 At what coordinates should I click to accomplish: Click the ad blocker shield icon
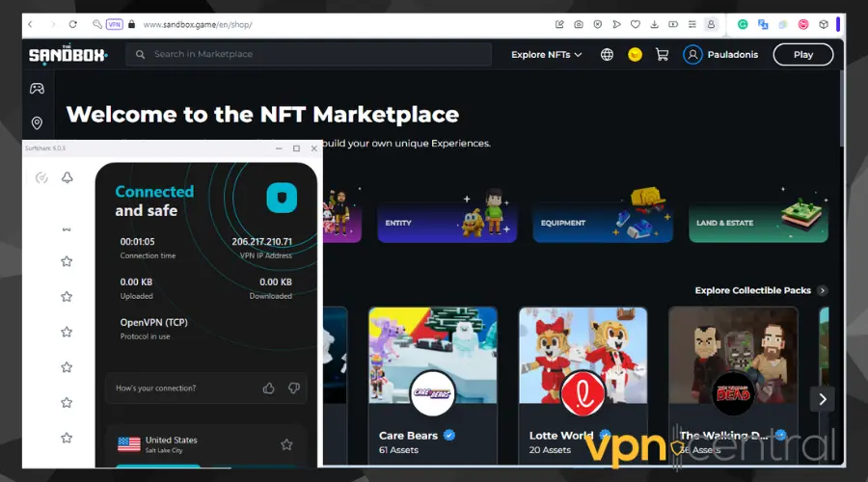pyautogui.click(x=597, y=24)
